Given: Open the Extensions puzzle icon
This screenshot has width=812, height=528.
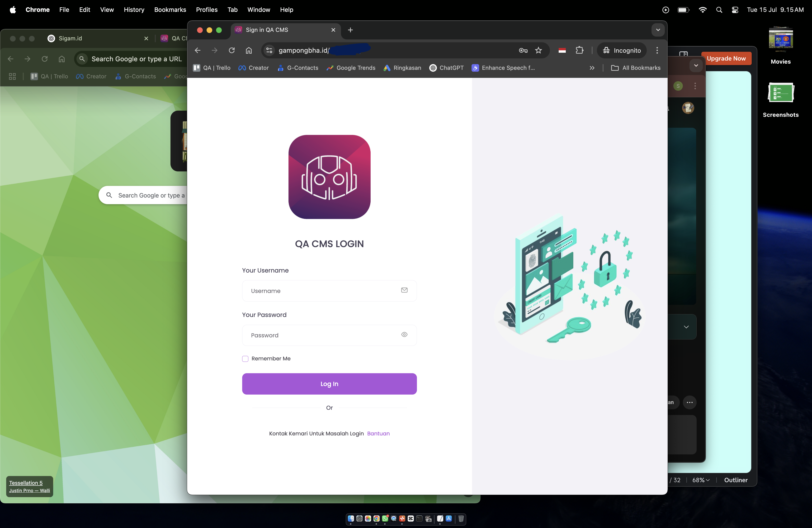Looking at the screenshot, I should click(x=579, y=51).
